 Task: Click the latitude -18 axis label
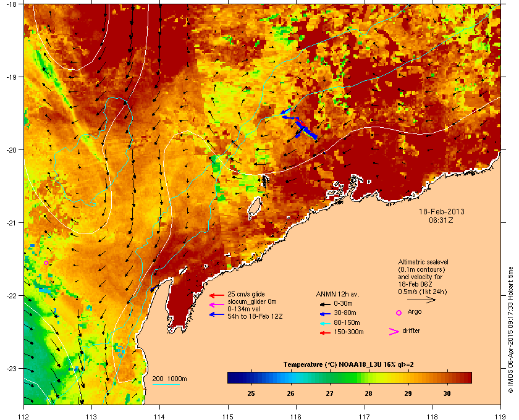(x=12, y=4)
